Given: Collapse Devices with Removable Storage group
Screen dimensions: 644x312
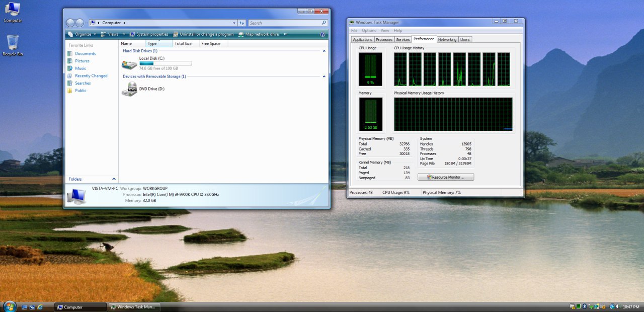Looking at the screenshot, I should [324, 76].
